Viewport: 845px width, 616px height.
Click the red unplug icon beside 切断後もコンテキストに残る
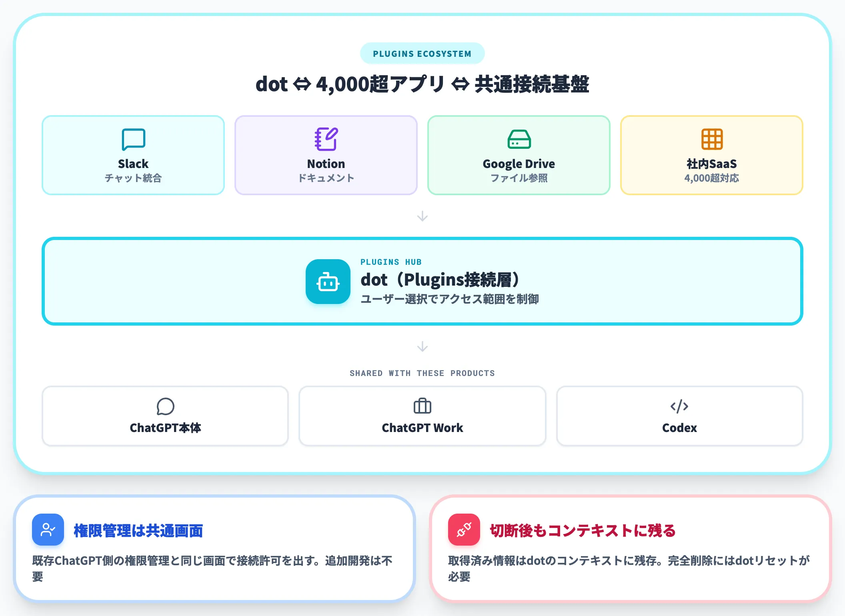(464, 530)
